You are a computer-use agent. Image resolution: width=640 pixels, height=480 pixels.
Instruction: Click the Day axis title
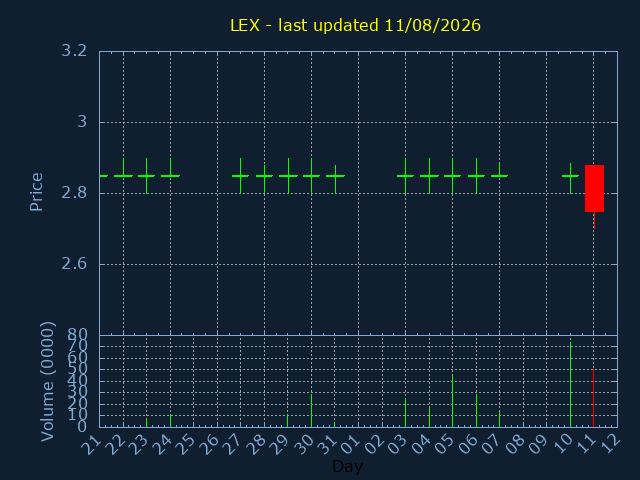[347, 466]
